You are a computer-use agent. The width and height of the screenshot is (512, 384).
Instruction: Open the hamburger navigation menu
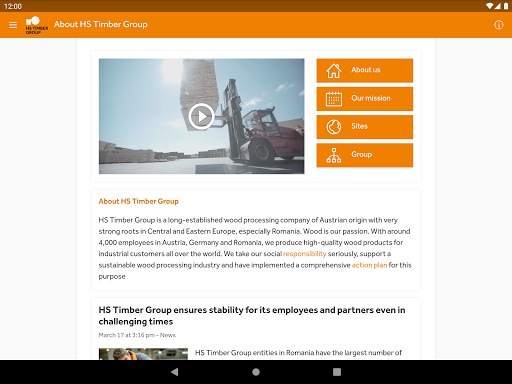tap(13, 25)
